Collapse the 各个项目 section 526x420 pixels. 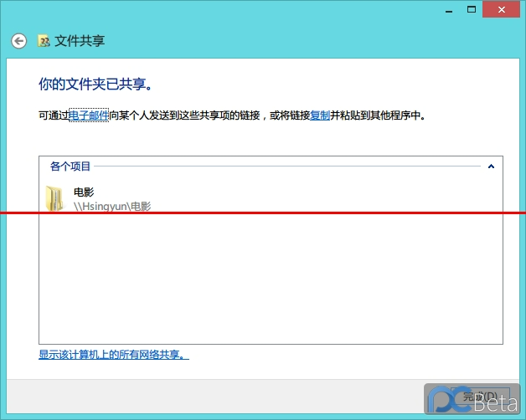[491, 166]
